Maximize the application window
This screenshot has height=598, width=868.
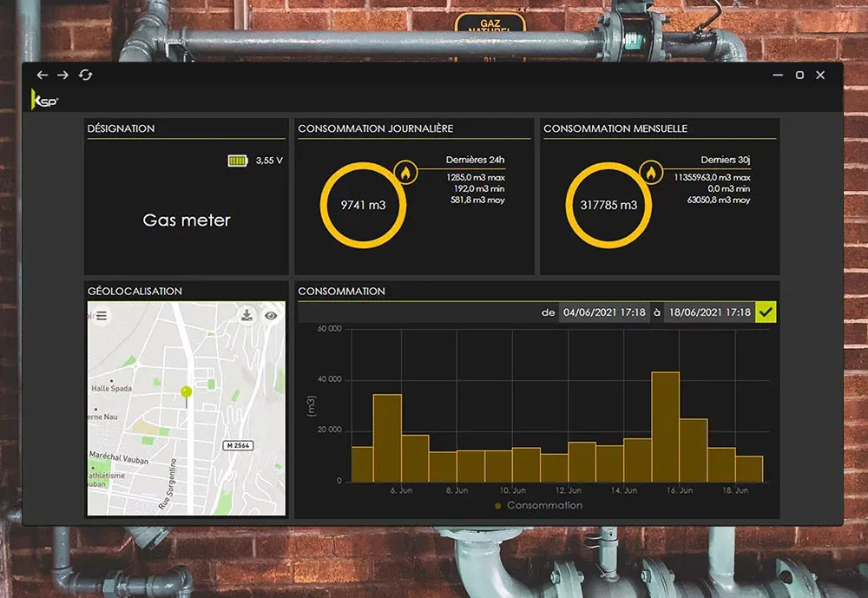click(x=799, y=76)
